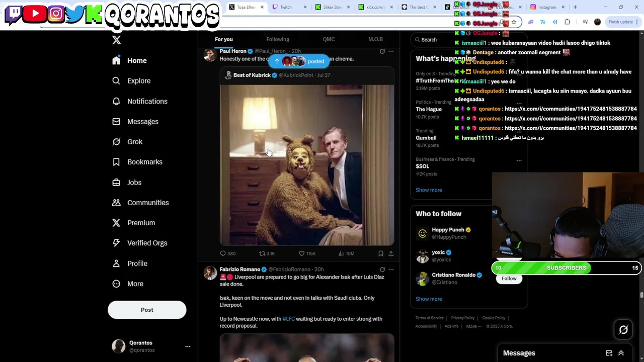Click the new posts 'posted' pill

coord(300,61)
